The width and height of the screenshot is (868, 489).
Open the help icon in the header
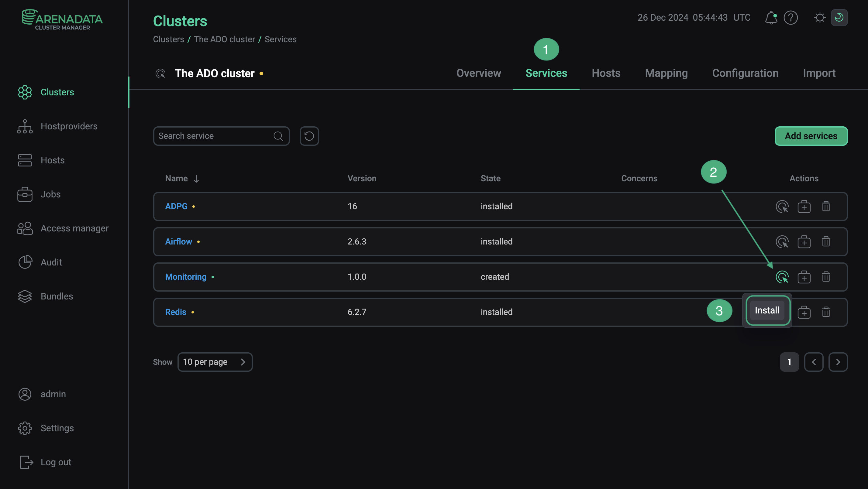(791, 18)
